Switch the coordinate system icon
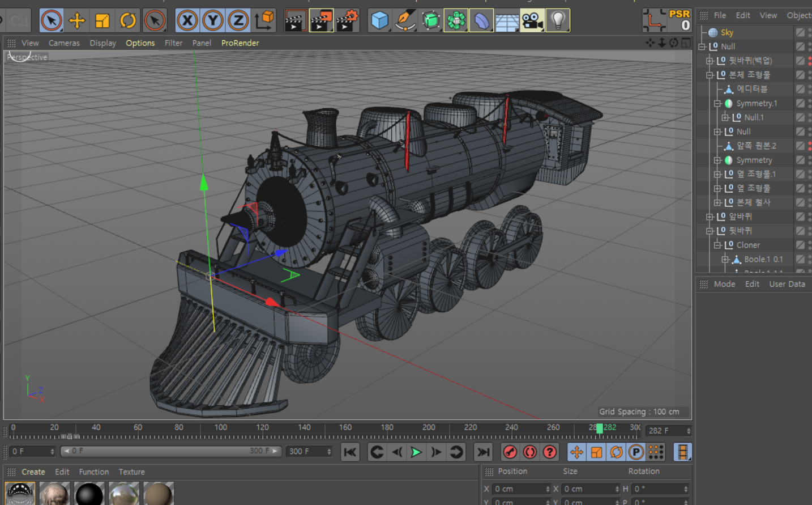This screenshot has width=812, height=505. point(264,21)
